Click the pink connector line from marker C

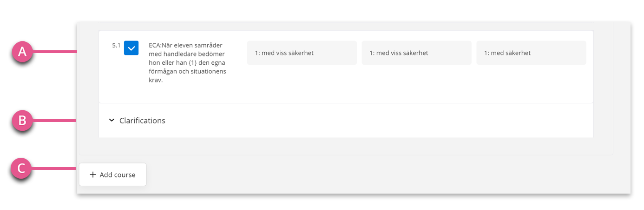[54, 168]
